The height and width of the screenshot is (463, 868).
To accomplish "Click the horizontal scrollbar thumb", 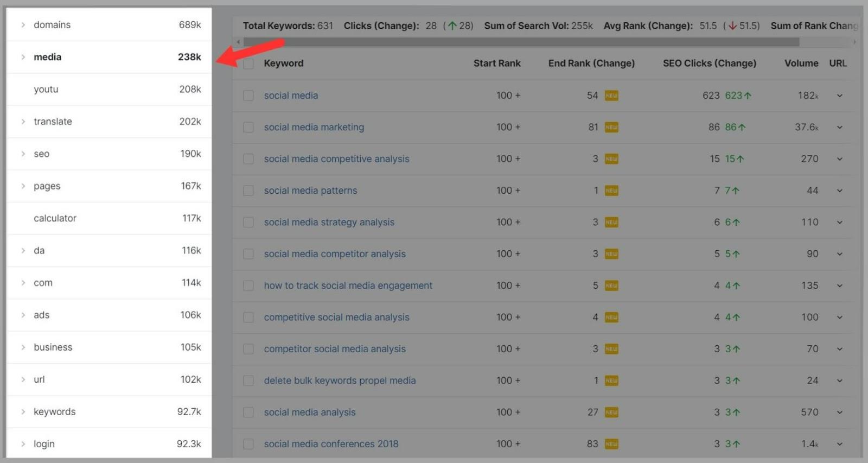I will (x=521, y=42).
